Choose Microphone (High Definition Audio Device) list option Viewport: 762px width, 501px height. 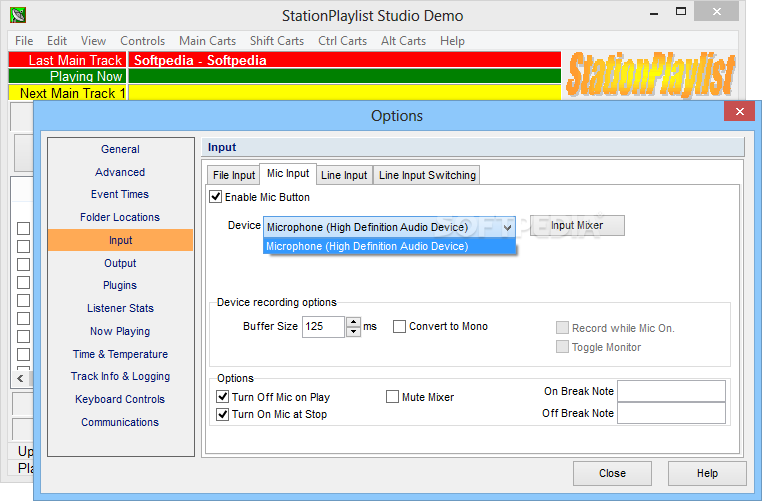389,246
